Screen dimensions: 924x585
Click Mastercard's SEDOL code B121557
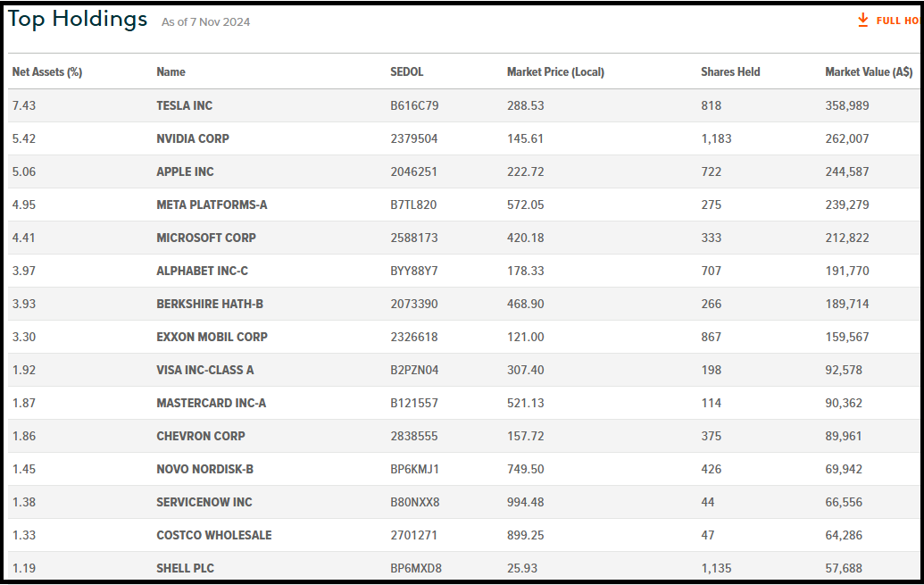tap(414, 403)
